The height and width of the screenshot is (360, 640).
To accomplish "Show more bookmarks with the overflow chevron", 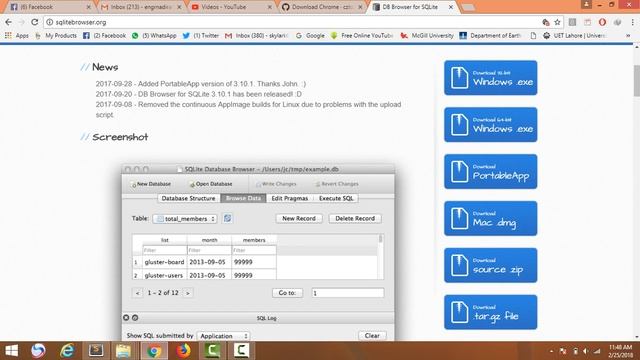I will pos(628,36).
